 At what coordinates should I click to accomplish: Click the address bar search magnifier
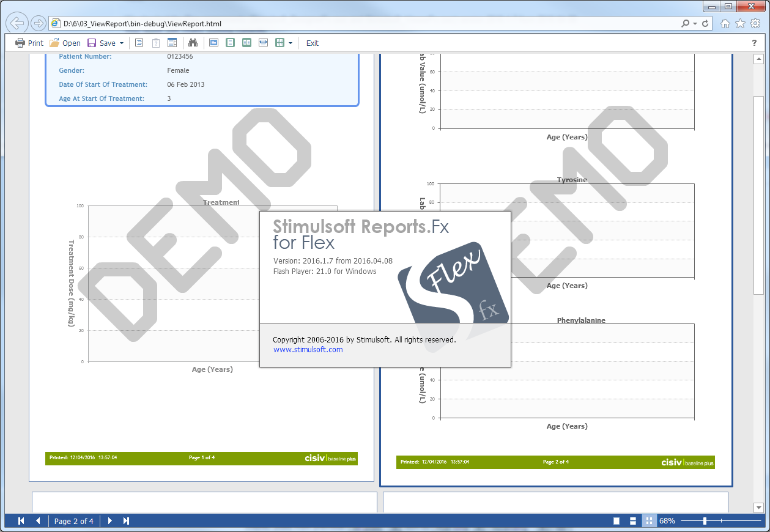tap(686, 24)
